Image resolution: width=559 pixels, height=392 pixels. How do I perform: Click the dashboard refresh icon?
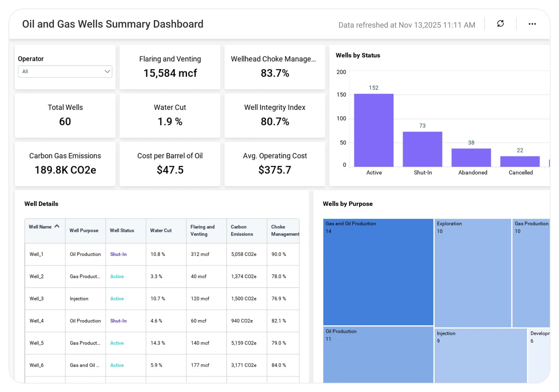[x=500, y=24]
